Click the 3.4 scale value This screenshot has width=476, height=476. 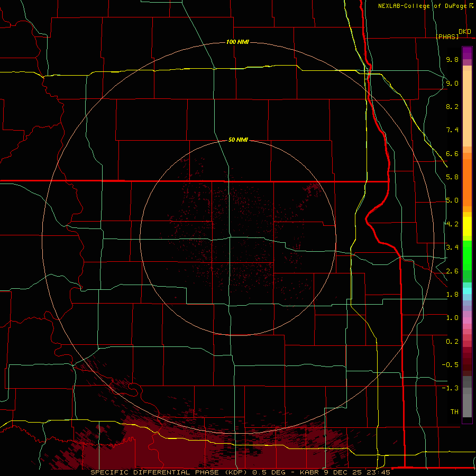tap(452, 248)
